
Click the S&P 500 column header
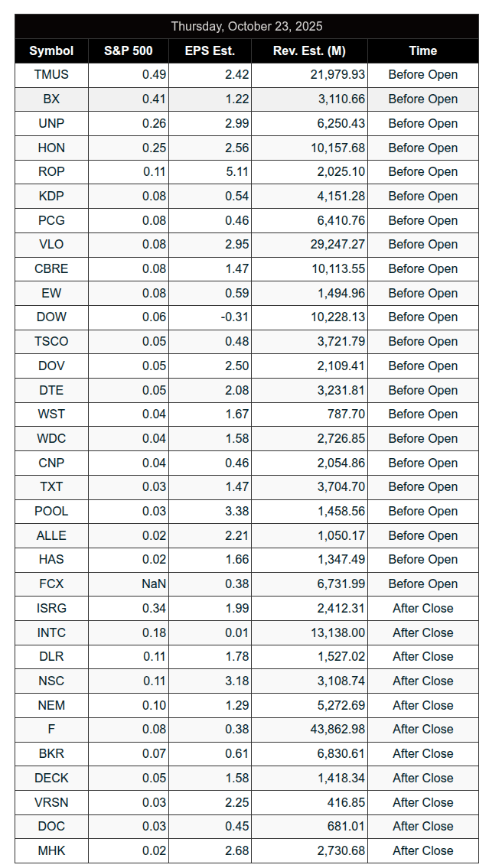129,50
